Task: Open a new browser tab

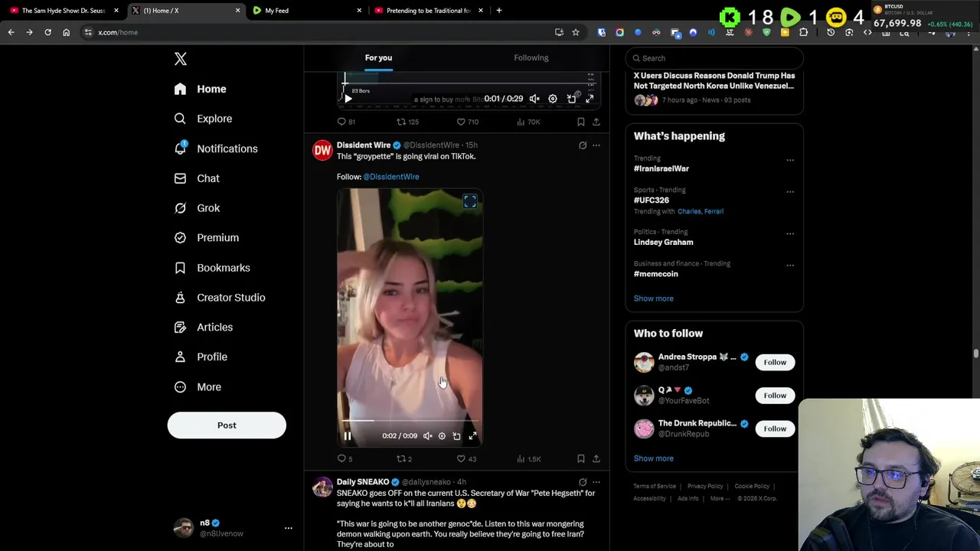Action: pos(499,11)
